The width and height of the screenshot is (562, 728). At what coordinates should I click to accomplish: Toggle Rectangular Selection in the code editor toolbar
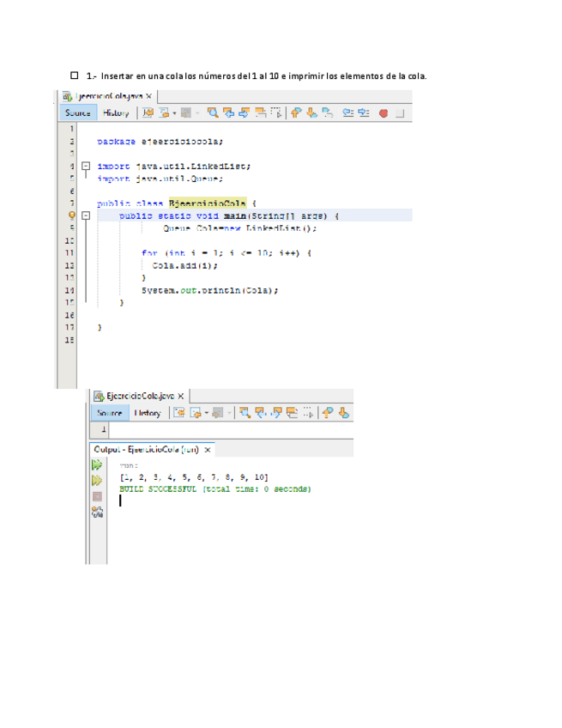275,112
